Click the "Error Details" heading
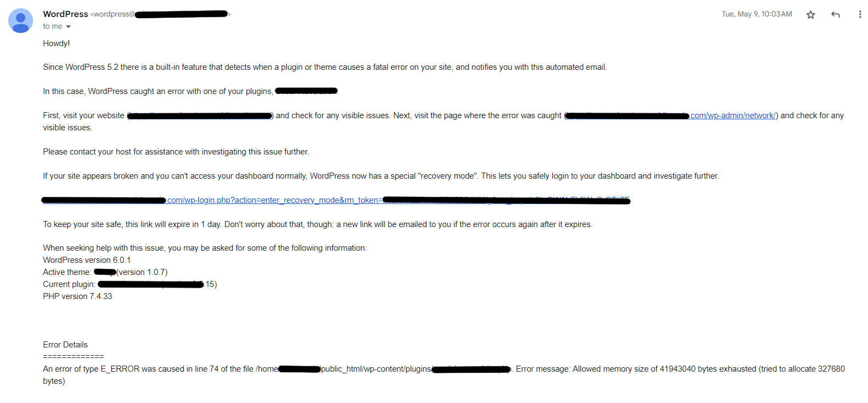Screen dimensions: 868x403 [65, 345]
